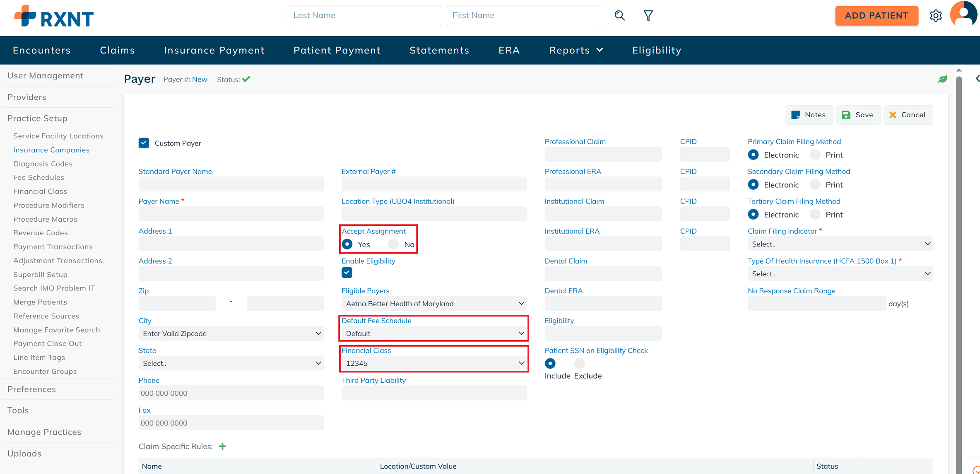Open the Eligible Payers dropdown
Image resolution: width=980 pixels, height=474 pixels.
pos(434,304)
